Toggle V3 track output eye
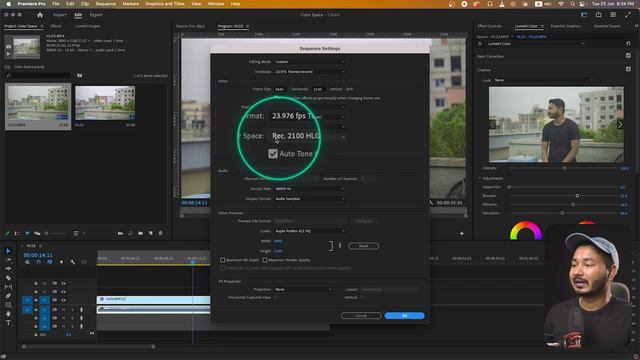Screen dimensions: 640x360 (x=63, y=283)
